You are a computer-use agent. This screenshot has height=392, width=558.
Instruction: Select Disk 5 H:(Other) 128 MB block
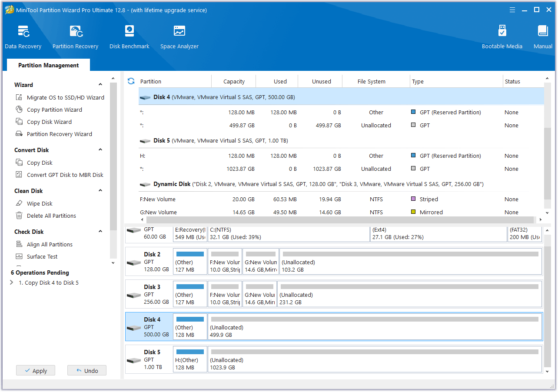190,359
